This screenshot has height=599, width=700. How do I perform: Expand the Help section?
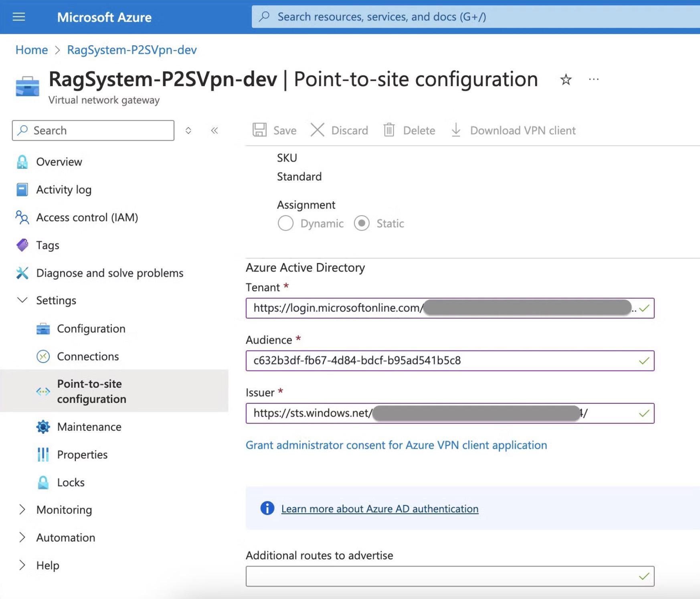22,565
